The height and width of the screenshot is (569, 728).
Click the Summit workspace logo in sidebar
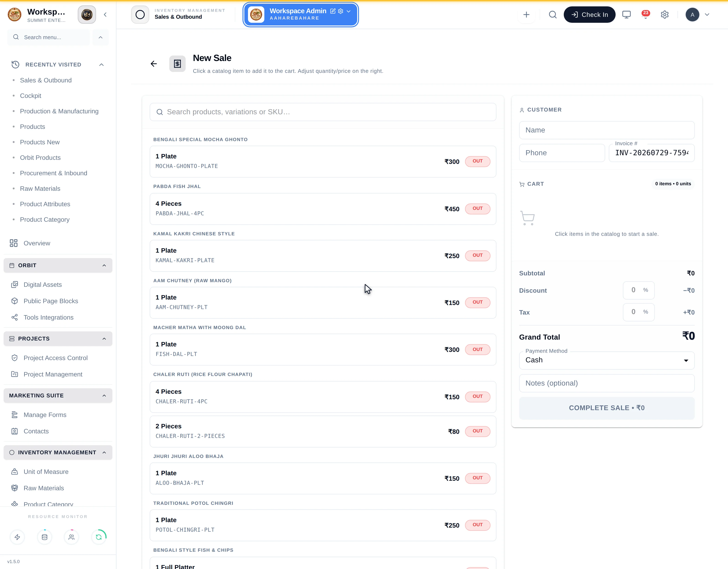point(15,15)
